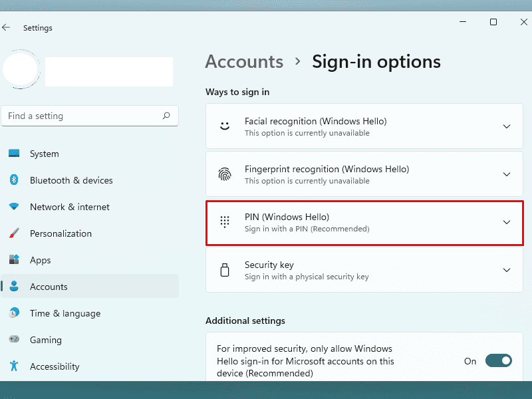Navigate to Accounts breadcrumb link

244,62
